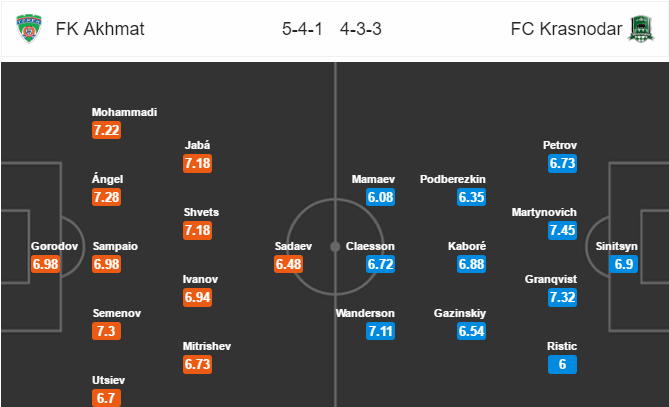669x407 pixels.
Task: Click the FC Krasnodar club crest icon
Action: [638, 29]
